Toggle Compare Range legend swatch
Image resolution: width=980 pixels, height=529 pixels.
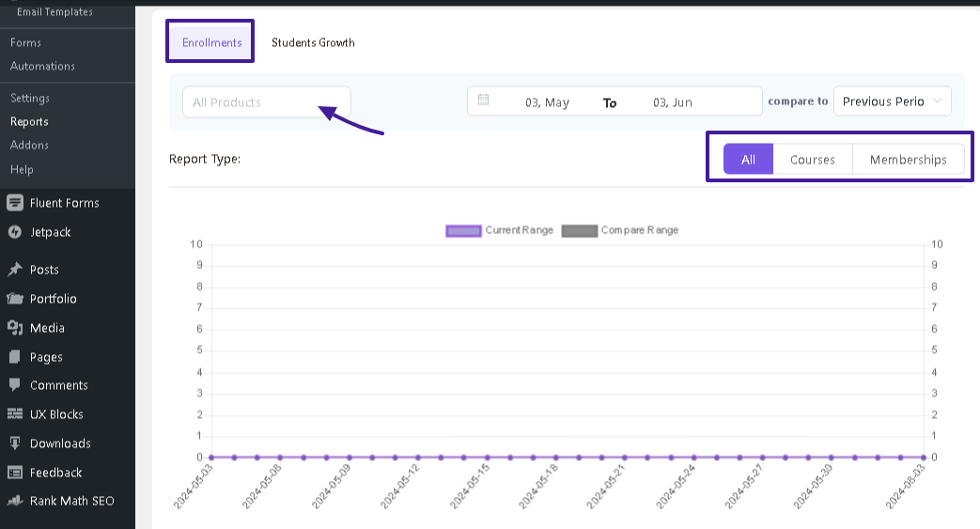coord(580,231)
